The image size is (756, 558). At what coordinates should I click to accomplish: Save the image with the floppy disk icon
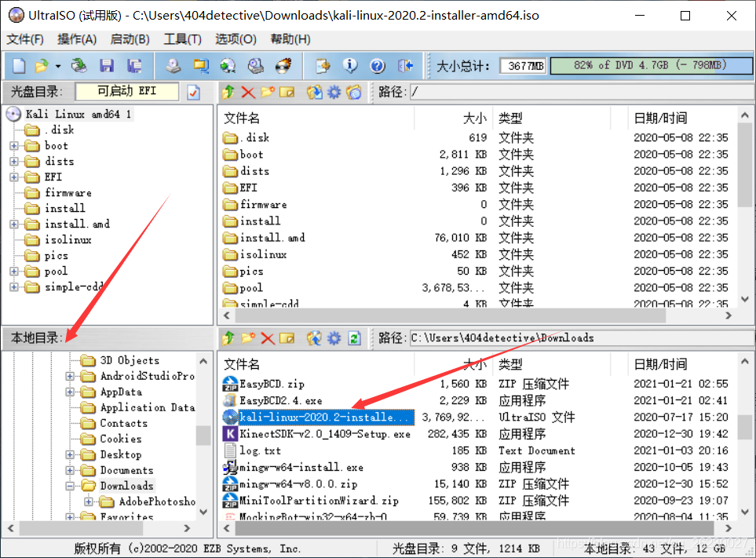click(107, 66)
